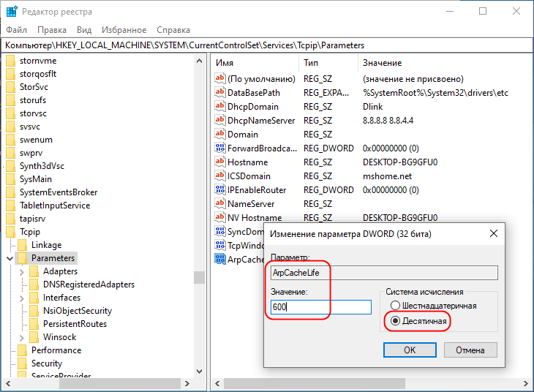This screenshot has width=534, height=392.
Task: Select the DataBasePath string value icon
Action: point(220,92)
